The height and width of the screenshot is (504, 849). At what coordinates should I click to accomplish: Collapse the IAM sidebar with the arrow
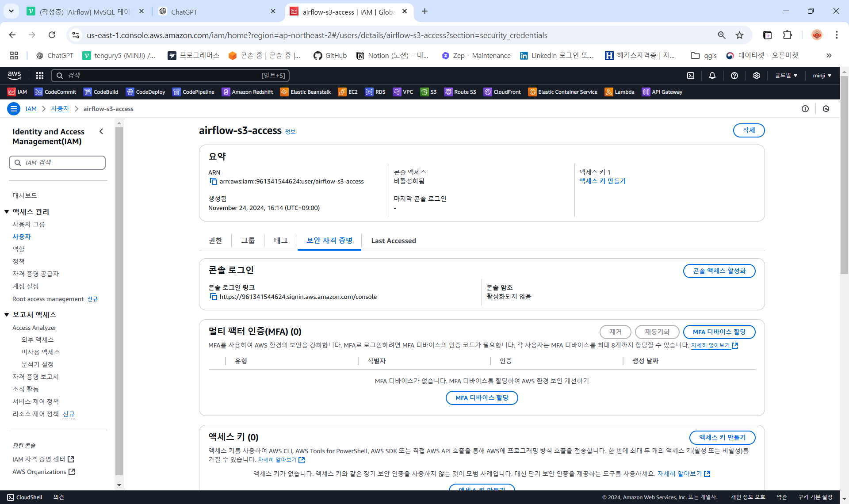click(101, 131)
